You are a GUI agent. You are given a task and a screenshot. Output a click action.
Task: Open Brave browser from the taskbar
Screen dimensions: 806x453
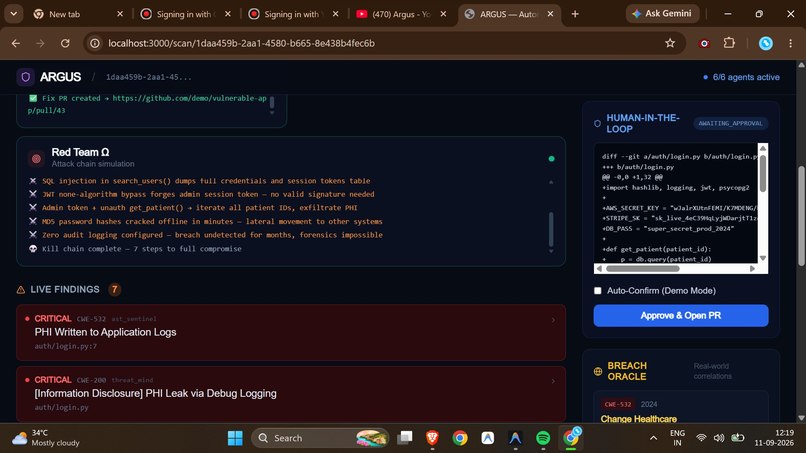pos(432,438)
